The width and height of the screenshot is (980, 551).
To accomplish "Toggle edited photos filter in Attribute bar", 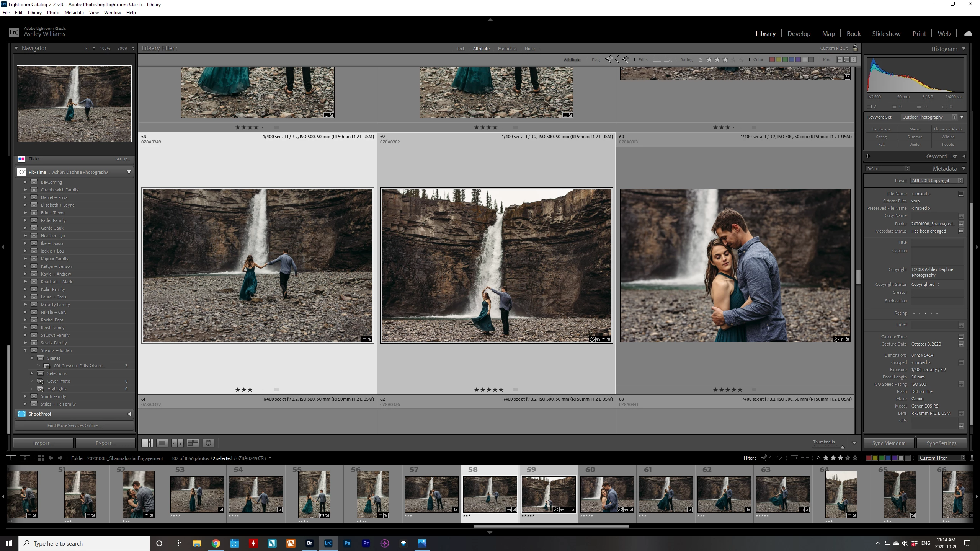I will click(657, 59).
